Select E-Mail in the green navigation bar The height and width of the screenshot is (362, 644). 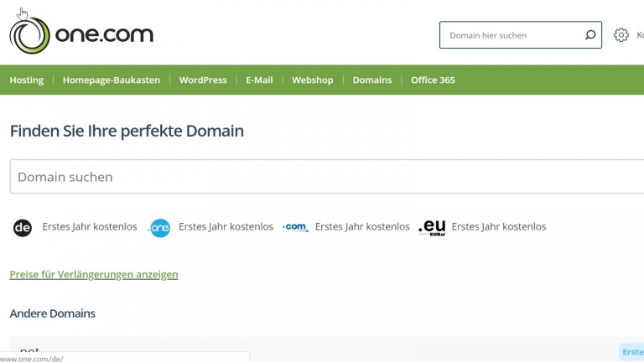[259, 80]
